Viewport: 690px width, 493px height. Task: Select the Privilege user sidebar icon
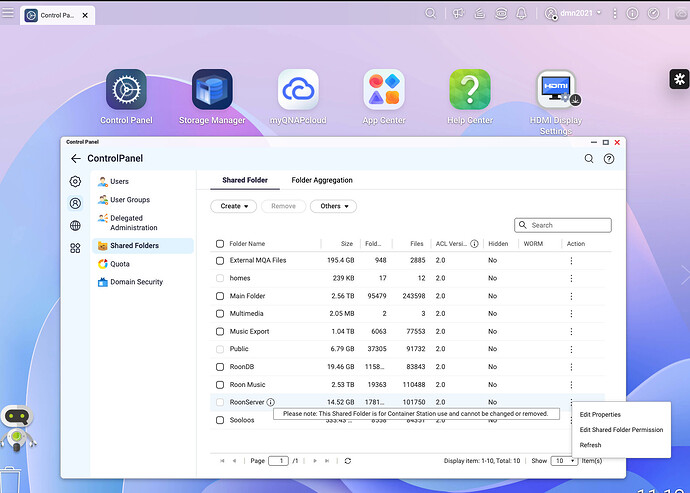pyautogui.click(x=75, y=203)
